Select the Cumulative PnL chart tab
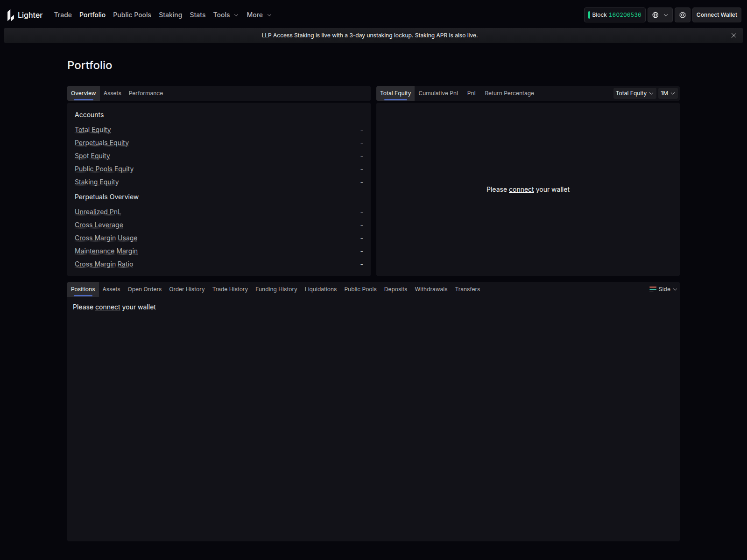The width and height of the screenshot is (747, 560). tap(439, 93)
